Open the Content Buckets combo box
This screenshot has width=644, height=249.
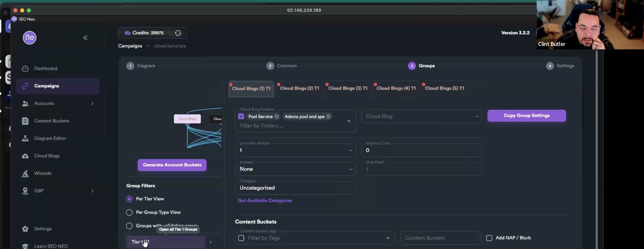tap(440, 238)
